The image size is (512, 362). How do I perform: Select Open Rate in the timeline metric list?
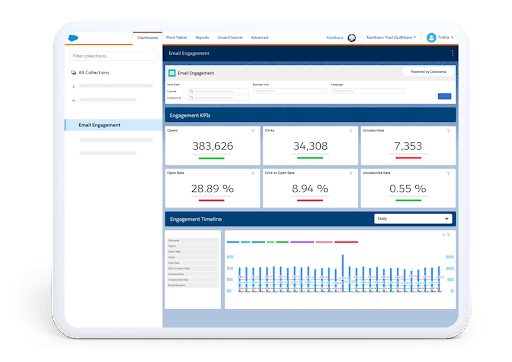pyautogui.click(x=193, y=252)
